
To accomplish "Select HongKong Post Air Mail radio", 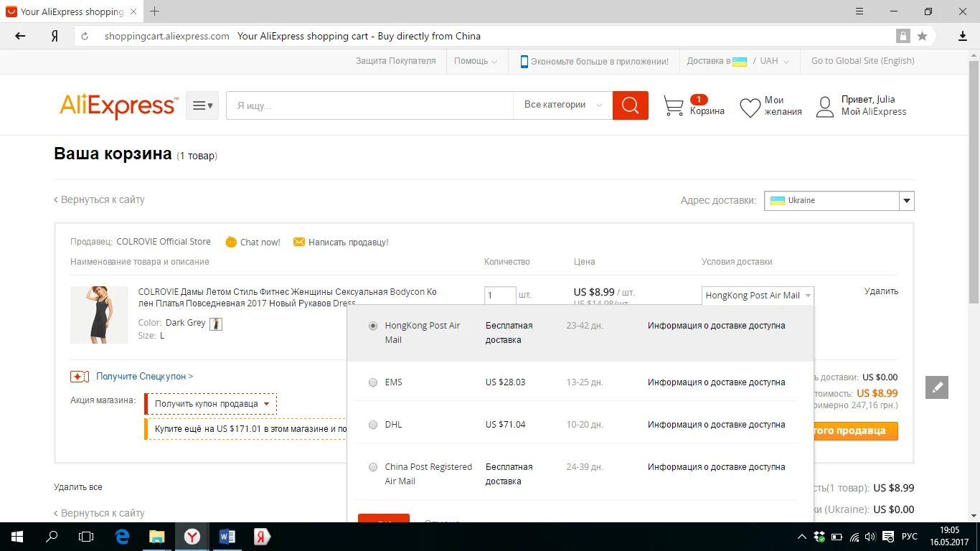I will click(372, 326).
